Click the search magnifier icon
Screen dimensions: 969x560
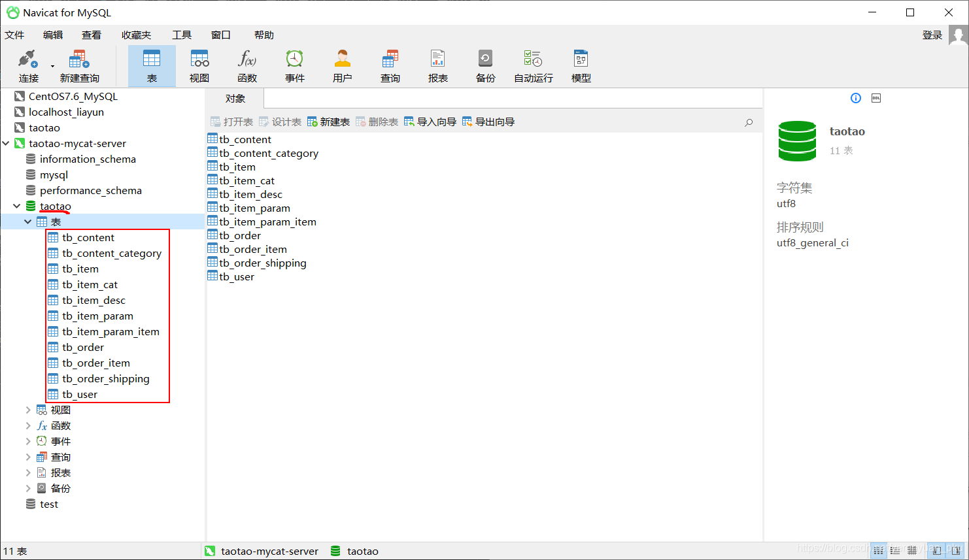pos(749,122)
